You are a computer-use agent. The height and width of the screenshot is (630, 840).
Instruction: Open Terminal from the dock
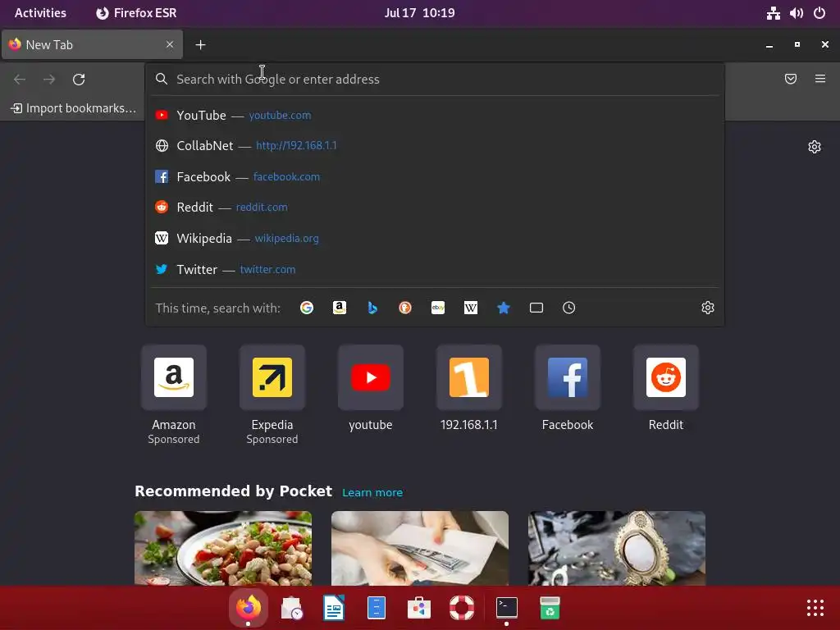click(507, 608)
